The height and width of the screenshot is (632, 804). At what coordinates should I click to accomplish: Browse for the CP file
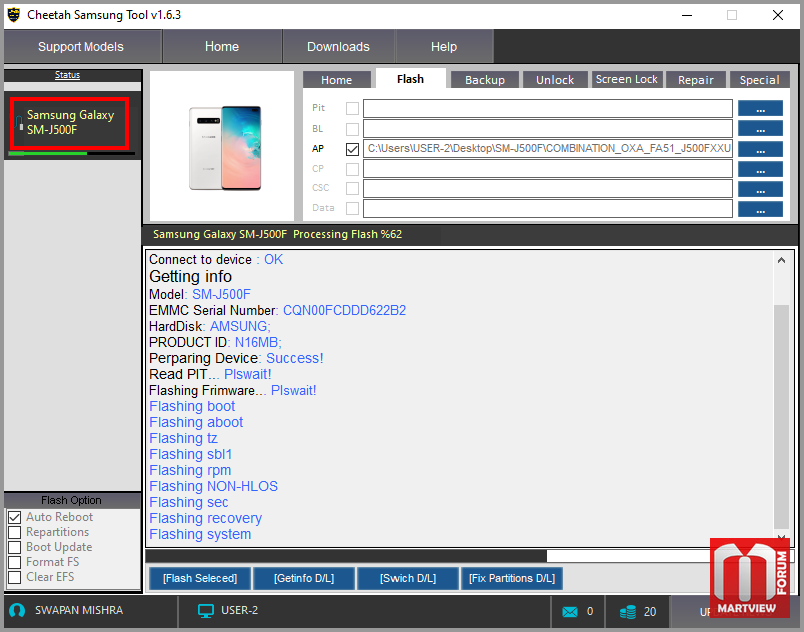(x=760, y=169)
